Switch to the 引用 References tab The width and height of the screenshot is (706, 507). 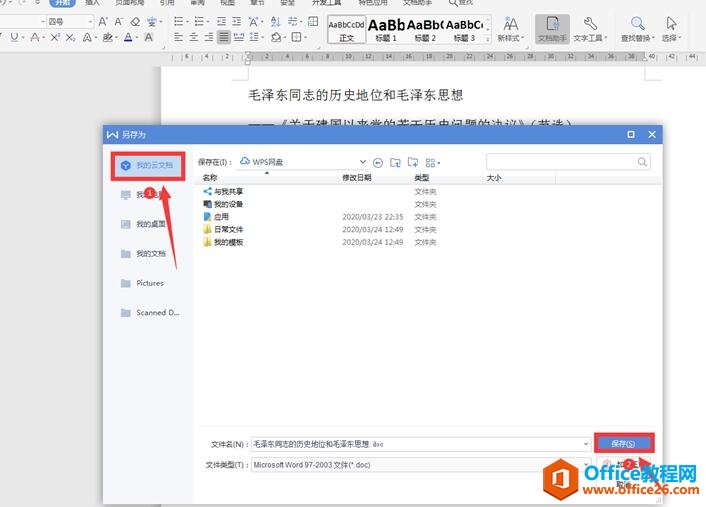167,3
